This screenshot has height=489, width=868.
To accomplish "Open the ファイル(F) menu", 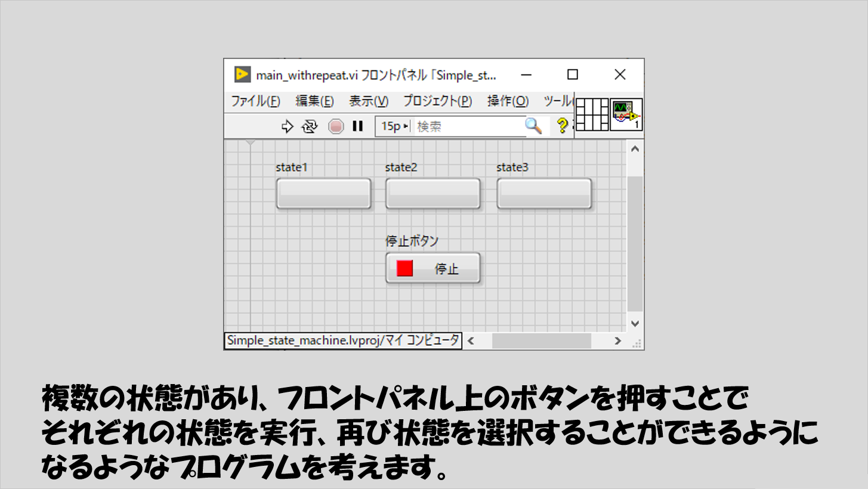I will [x=255, y=101].
